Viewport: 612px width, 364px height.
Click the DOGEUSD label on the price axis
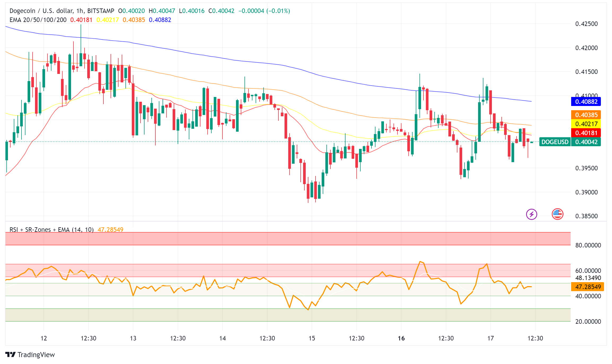point(555,142)
